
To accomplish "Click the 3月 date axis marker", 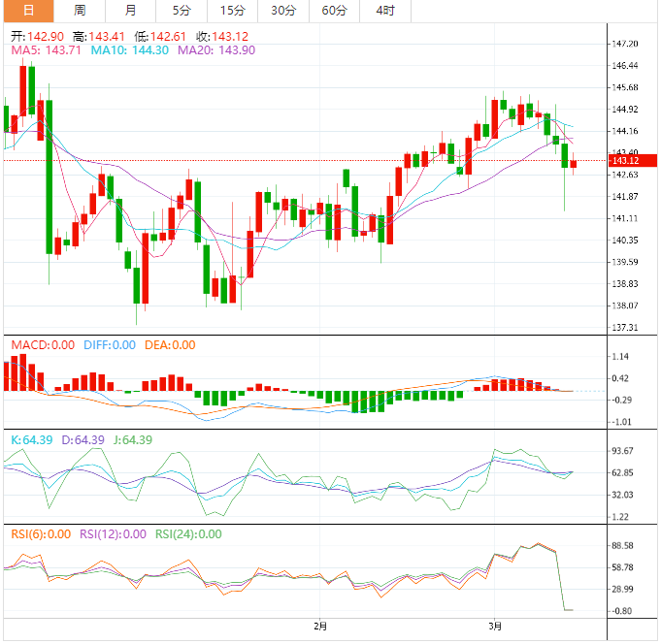I will pos(495,627).
